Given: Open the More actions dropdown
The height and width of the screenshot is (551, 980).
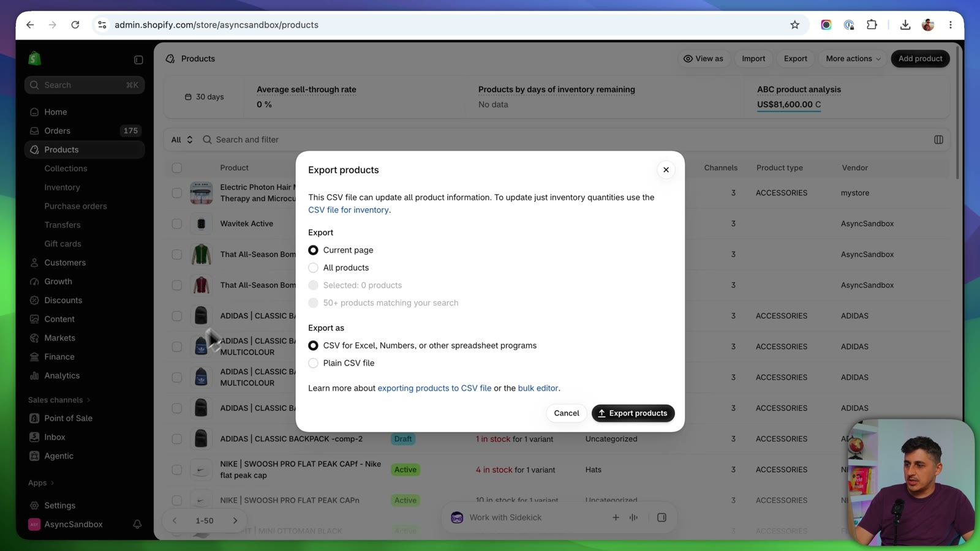Looking at the screenshot, I should point(853,59).
